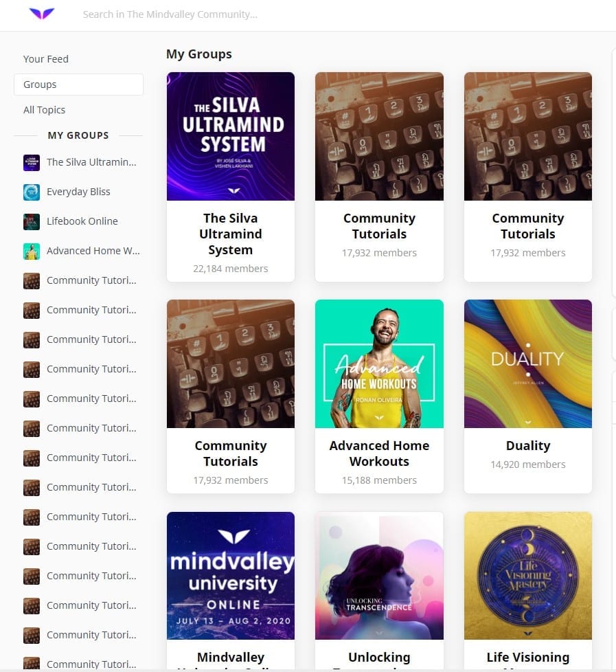Click the Mindvalley logo icon
The width and height of the screenshot is (616, 672).
42,14
